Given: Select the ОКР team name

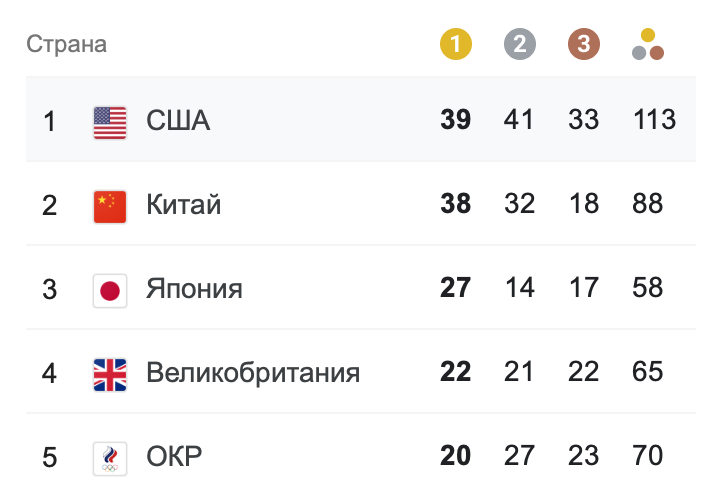Looking at the screenshot, I should pyautogui.click(x=174, y=458).
